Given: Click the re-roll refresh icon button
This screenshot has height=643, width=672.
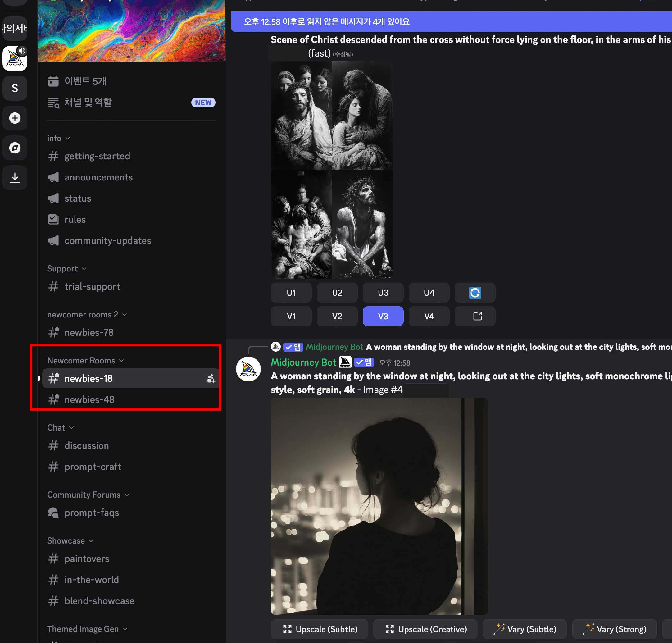Looking at the screenshot, I should click(474, 293).
